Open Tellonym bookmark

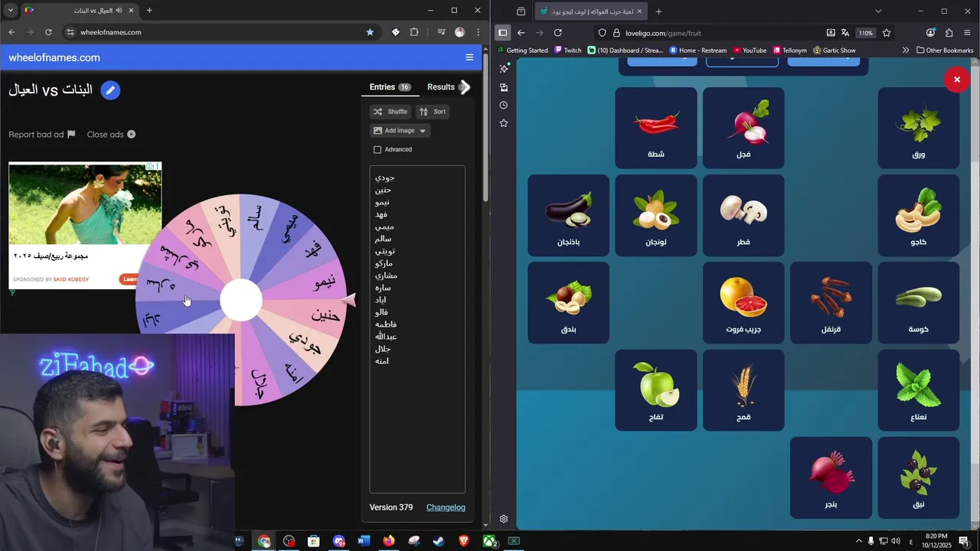pyautogui.click(x=789, y=51)
